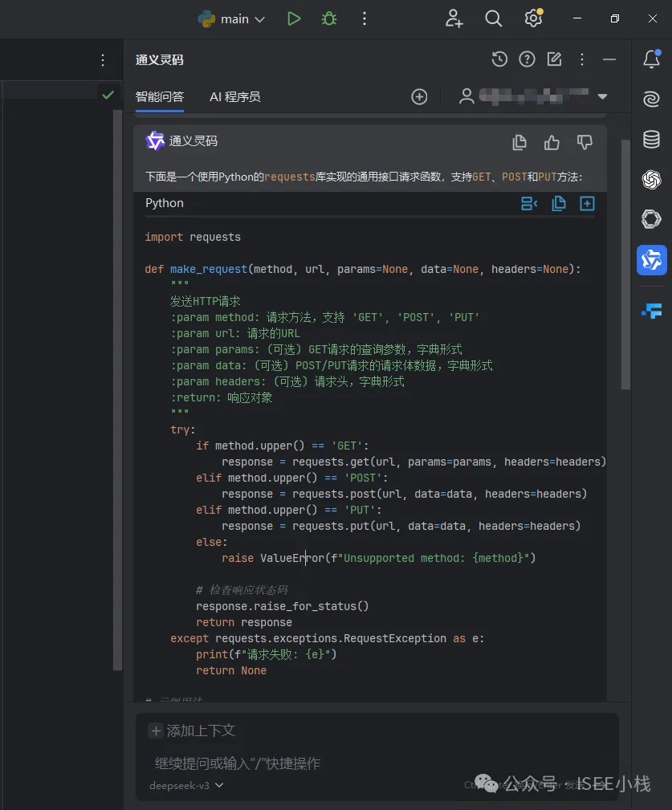Copy the Python code block
The image size is (672, 810).
pyautogui.click(x=558, y=204)
